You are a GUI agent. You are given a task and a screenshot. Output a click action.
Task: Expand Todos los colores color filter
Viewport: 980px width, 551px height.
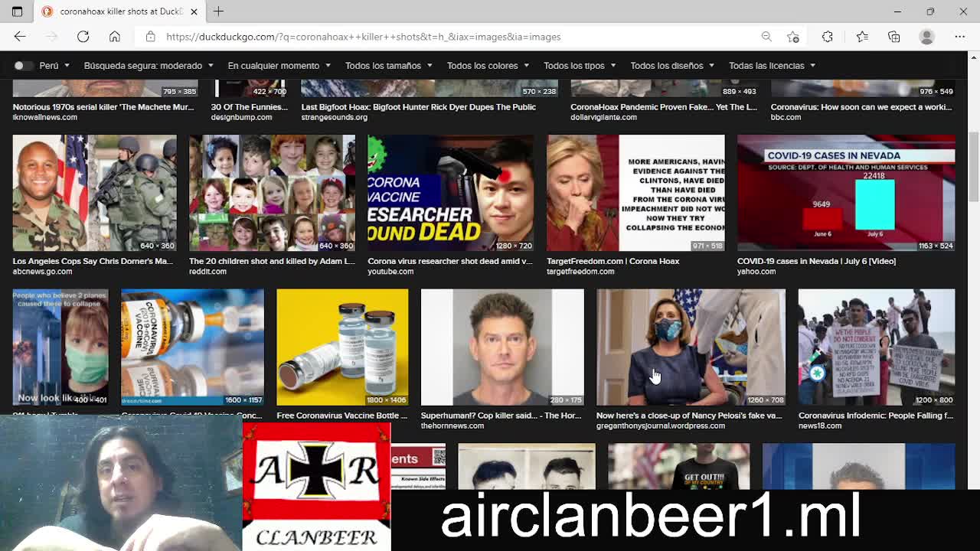pyautogui.click(x=488, y=66)
